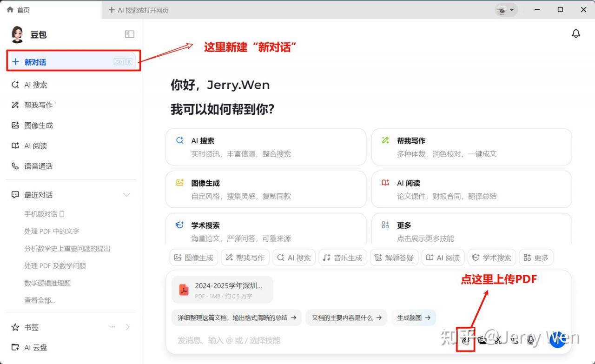Click suggestion 详细整理这篇文档，输出格式清晰的总结

pos(237,318)
